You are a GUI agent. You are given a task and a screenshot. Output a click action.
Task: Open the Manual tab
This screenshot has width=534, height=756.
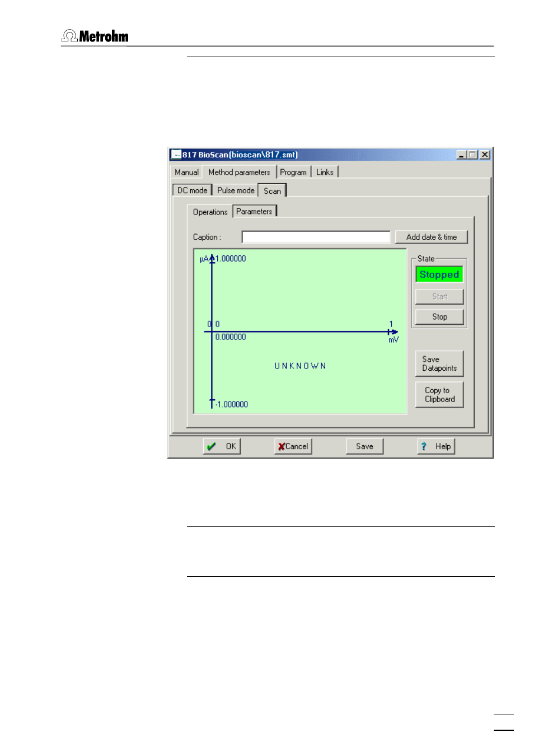186,172
